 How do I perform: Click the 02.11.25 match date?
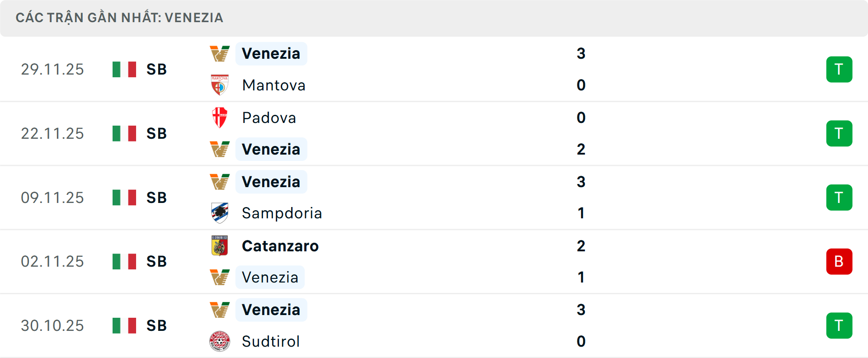[x=52, y=261]
